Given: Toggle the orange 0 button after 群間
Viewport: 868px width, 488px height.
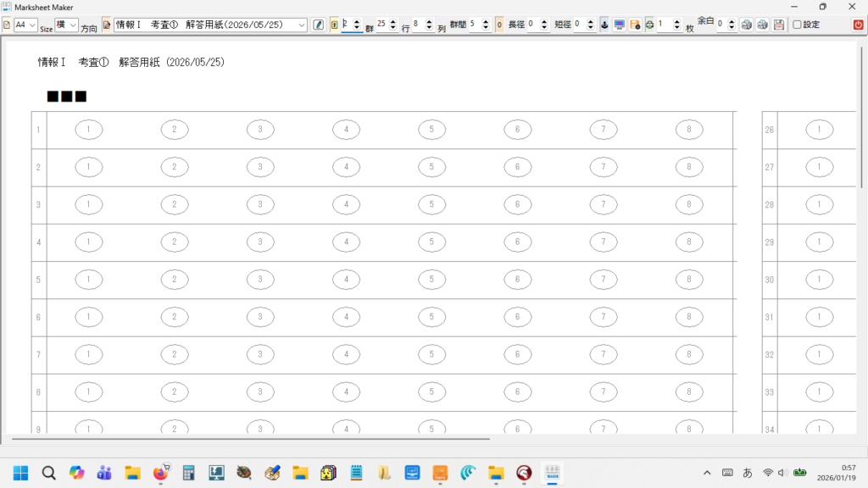Looking at the screenshot, I should tap(499, 25).
